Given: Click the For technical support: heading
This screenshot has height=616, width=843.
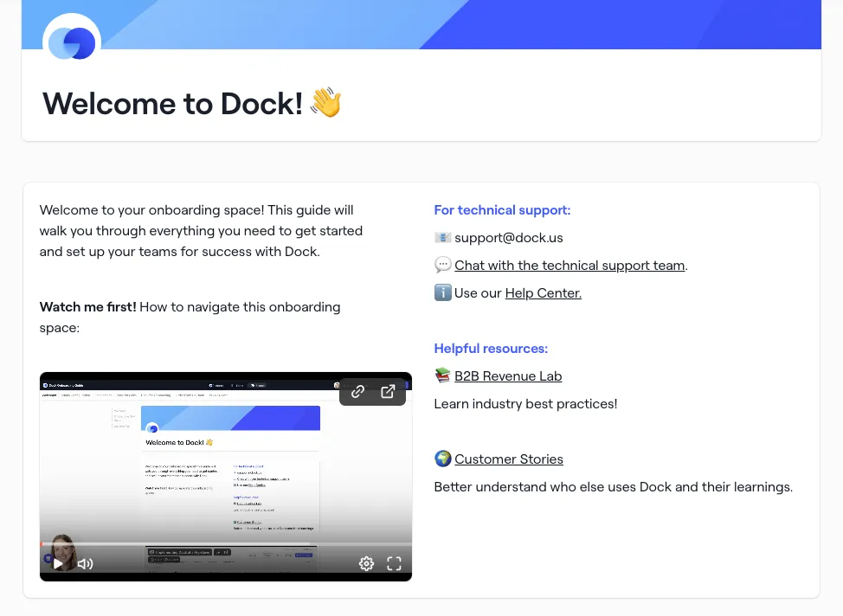Looking at the screenshot, I should click(502, 210).
